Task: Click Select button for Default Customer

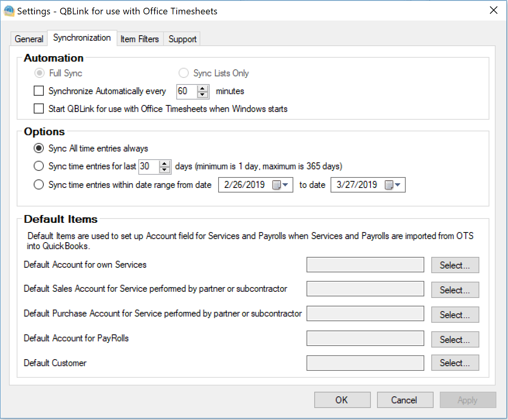Action: coord(455,363)
